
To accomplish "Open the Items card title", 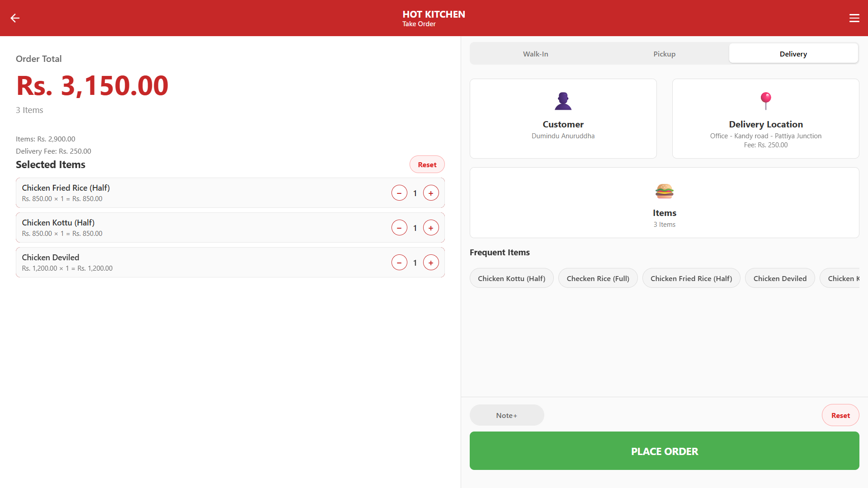I will (664, 213).
